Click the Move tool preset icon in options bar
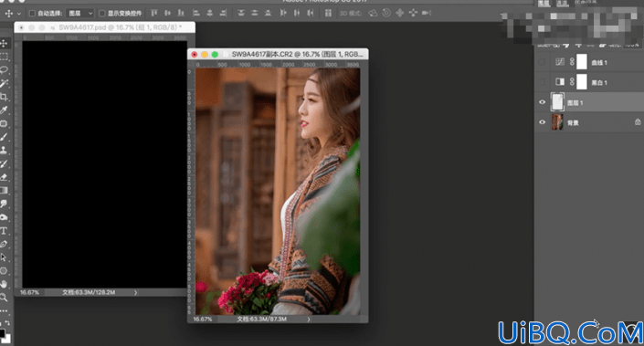 8,13
